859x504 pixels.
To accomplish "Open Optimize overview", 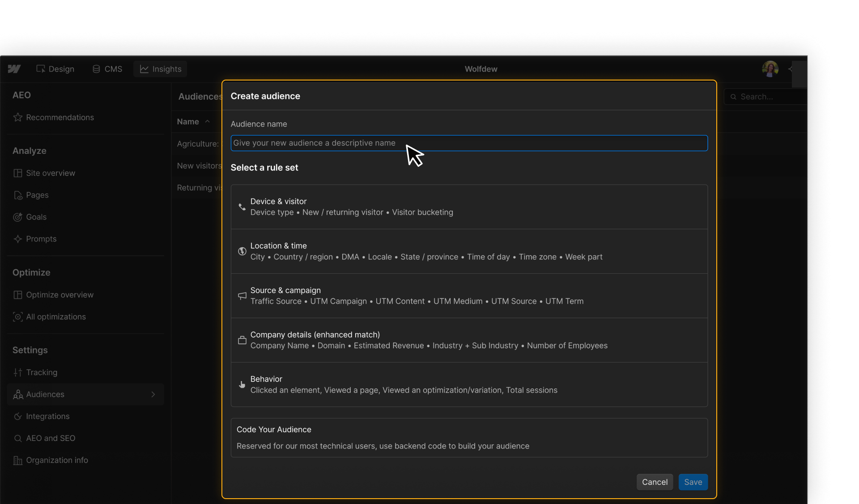I will pyautogui.click(x=85, y=295).
